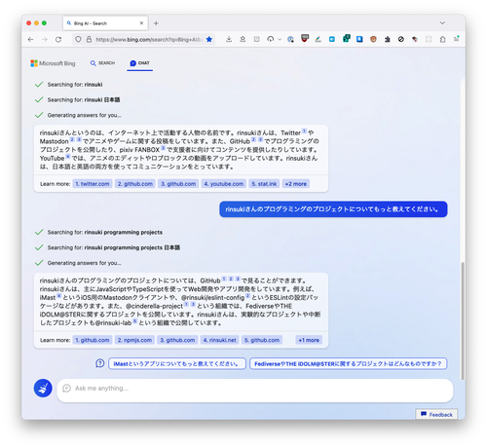Click the tracking protection shield icon
This screenshot has width=487, height=448.
tap(78, 39)
